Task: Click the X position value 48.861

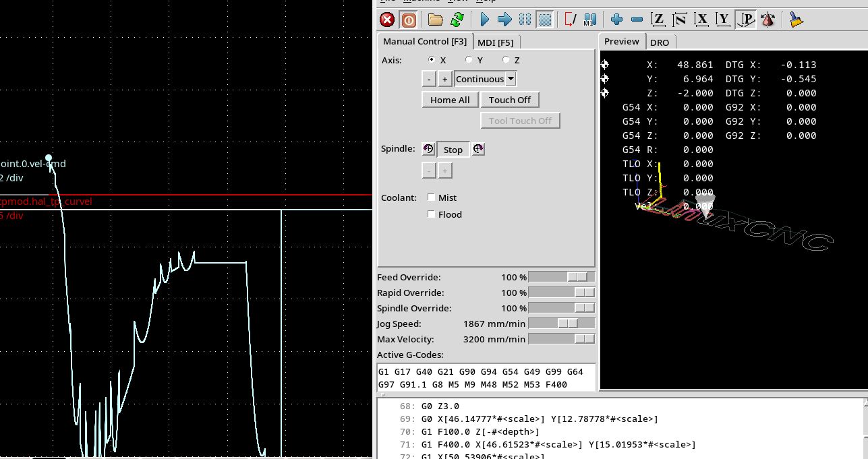Action: (695, 65)
